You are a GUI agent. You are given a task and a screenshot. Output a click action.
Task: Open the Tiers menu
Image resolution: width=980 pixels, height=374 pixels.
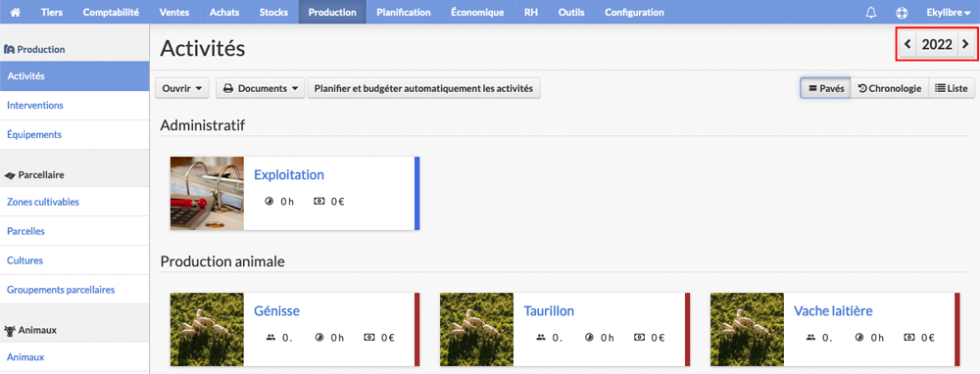pyautogui.click(x=52, y=12)
